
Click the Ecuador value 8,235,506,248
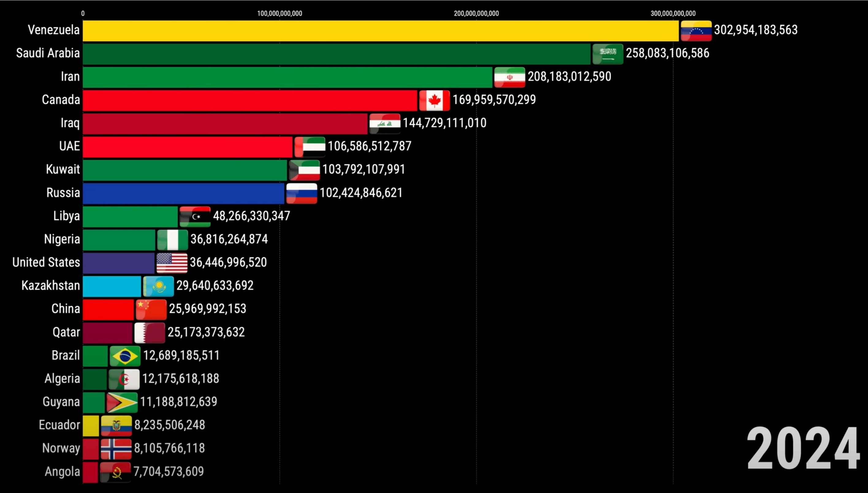pos(169,425)
